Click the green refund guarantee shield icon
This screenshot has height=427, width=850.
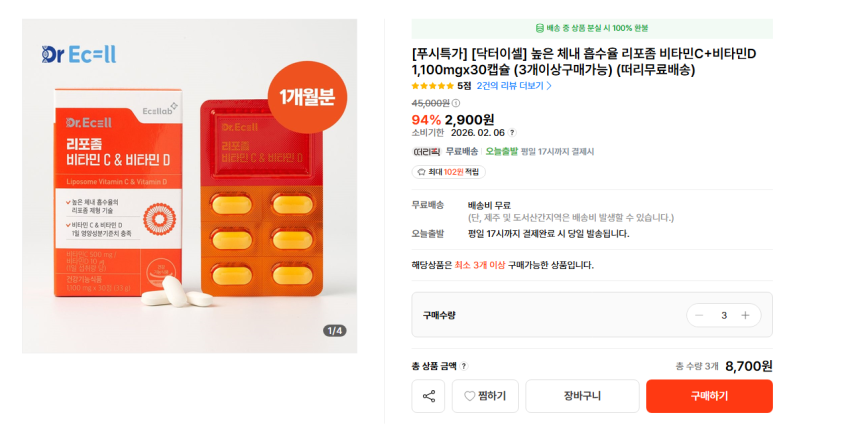(540, 28)
